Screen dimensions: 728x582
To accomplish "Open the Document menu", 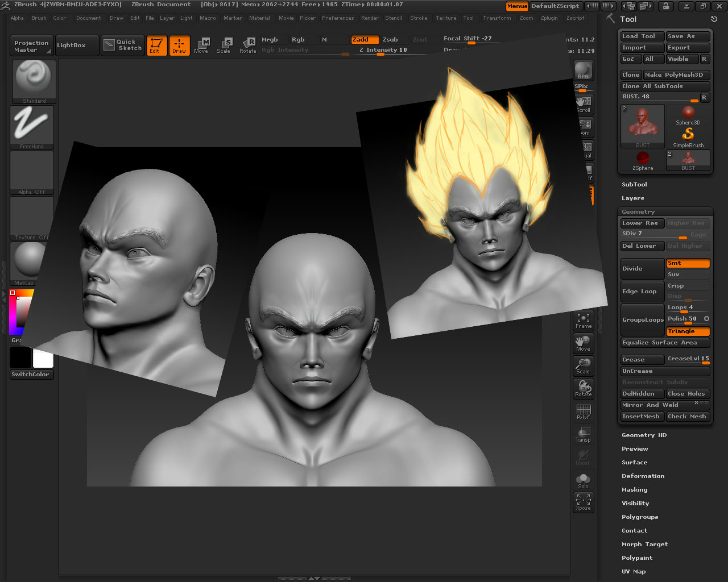I will click(x=88, y=18).
